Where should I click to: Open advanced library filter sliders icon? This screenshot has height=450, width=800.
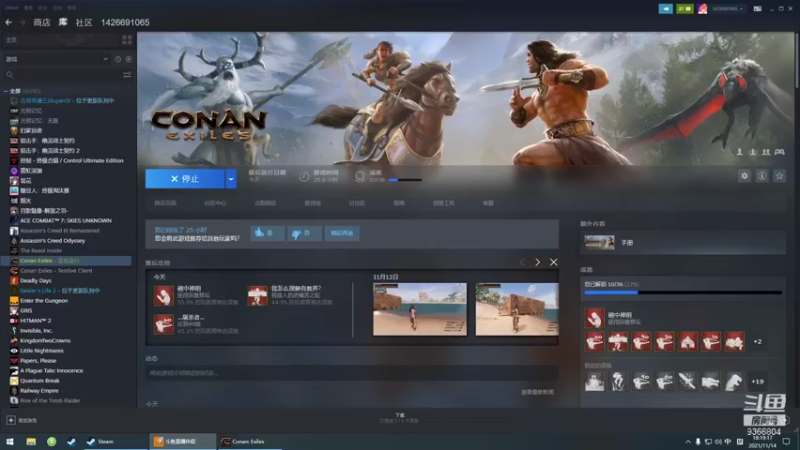(127, 75)
